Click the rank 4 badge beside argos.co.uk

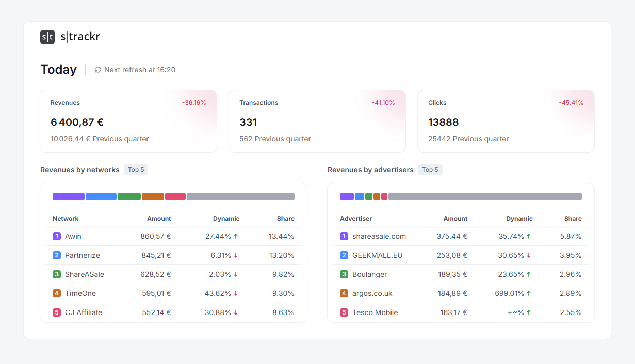coord(344,293)
